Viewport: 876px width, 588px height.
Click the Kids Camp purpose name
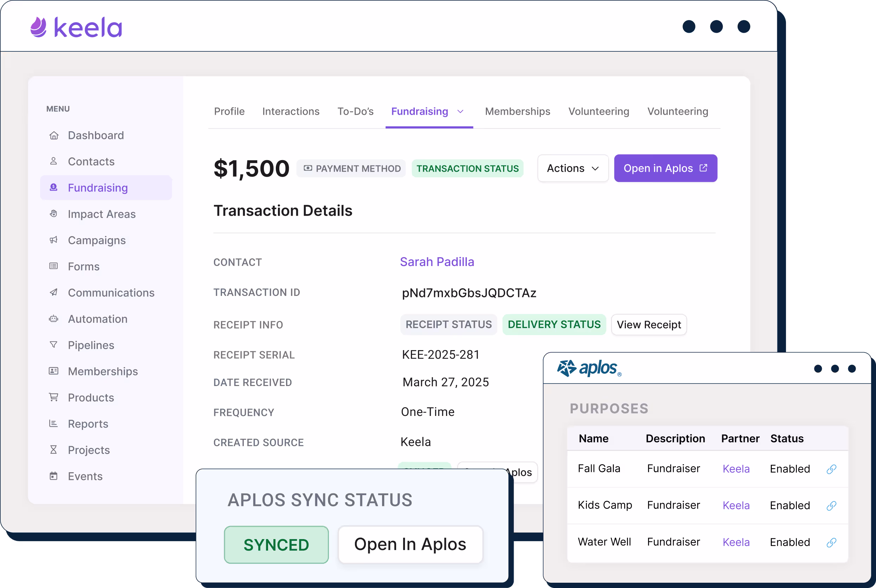pyautogui.click(x=605, y=505)
